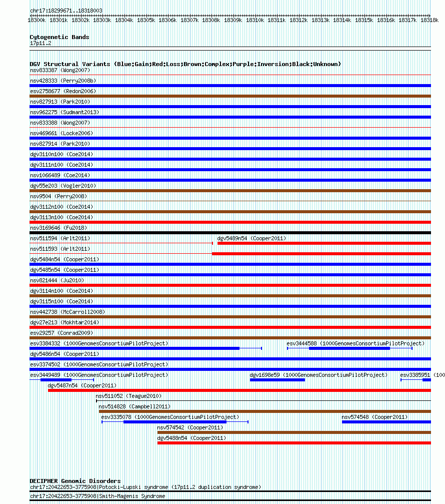Select the Cytogenetic Bands track title
Viewport: 445px width, 504px height.
(59, 37)
